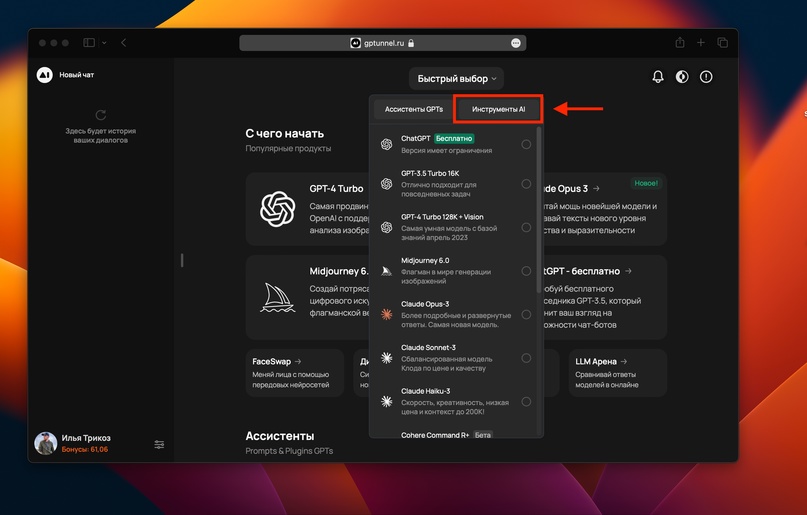Go back with the Safari back arrow
Viewport: 807px width, 515px height.
pyautogui.click(x=124, y=43)
